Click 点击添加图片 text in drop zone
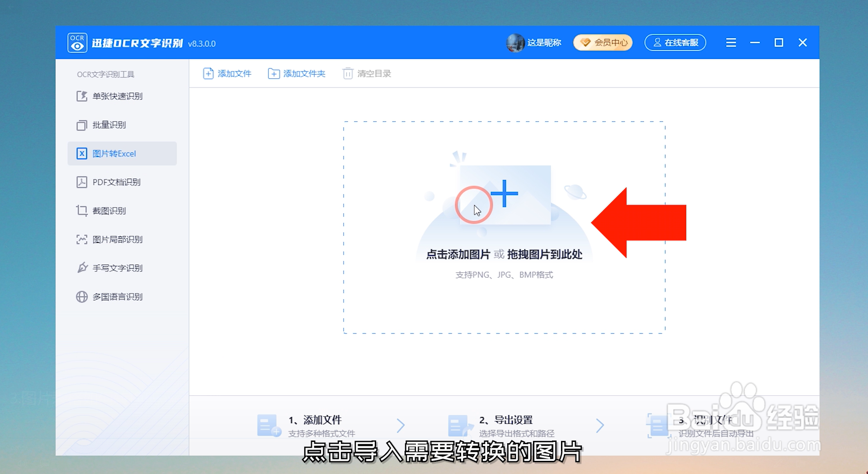 (458, 254)
